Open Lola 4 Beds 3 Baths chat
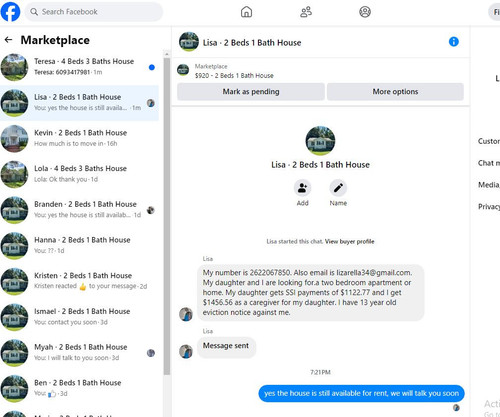The width and height of the screenshot is (500, 417). [79, 174]
